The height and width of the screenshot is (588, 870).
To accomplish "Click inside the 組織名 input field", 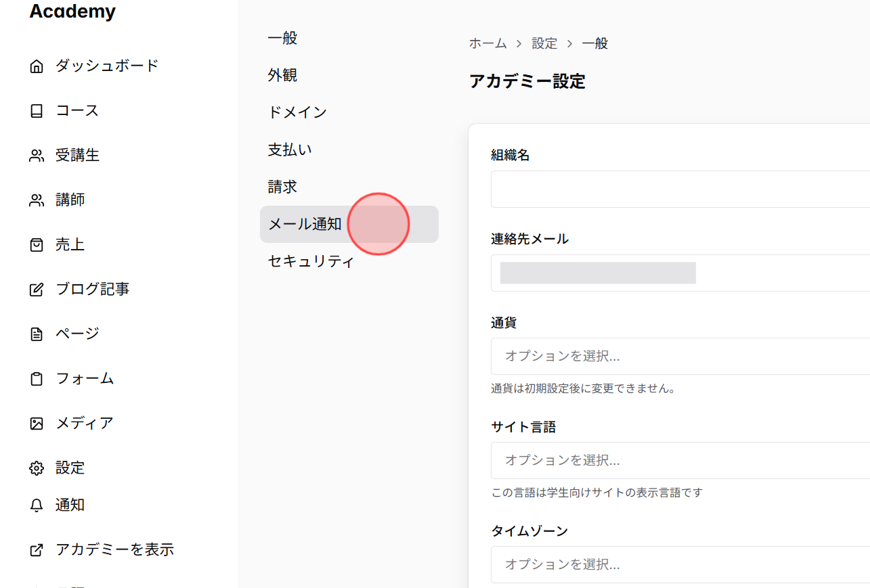I will [643, 189].
